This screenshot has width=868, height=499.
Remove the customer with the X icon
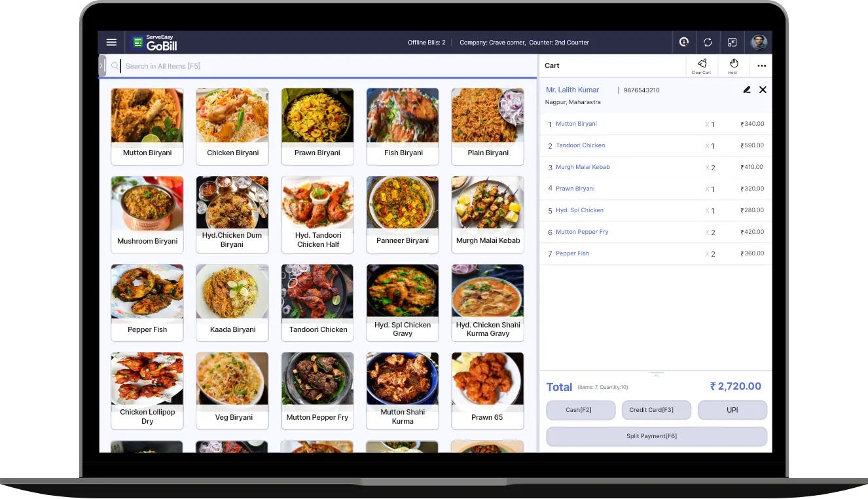[x=763, y=90]
